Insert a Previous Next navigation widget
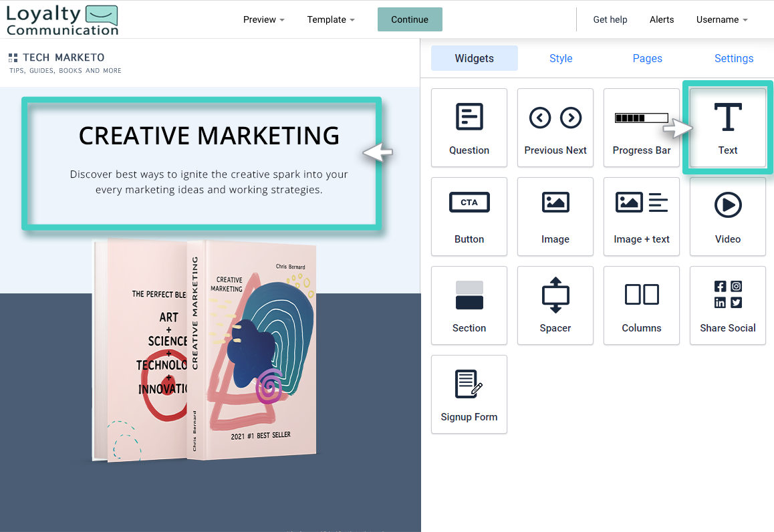 pyautogui.click(x=555, y=128)
